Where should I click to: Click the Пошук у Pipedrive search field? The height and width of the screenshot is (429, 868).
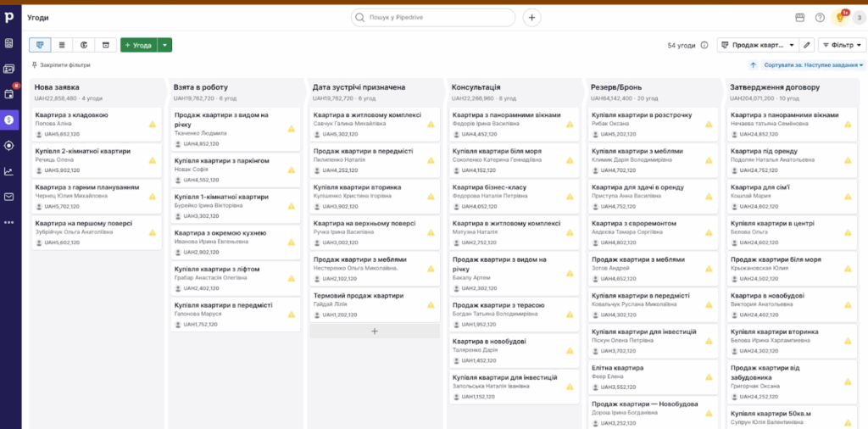tap(433, 17)
